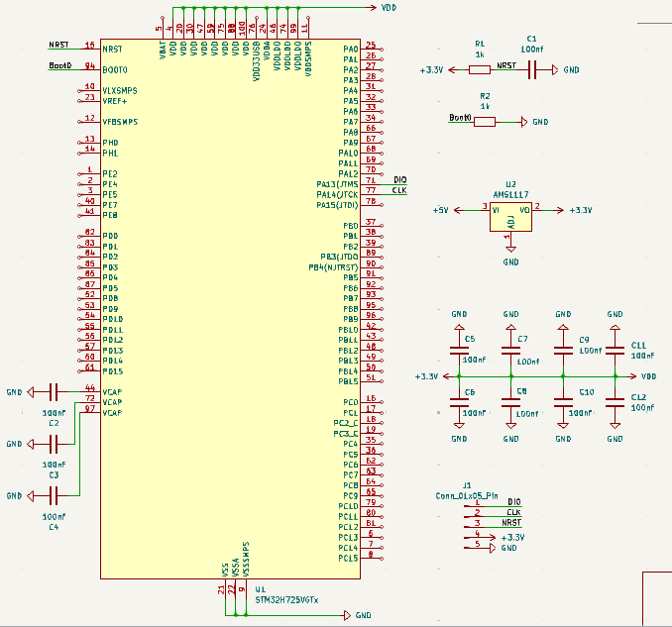Screen dimensions: 672x627
Task: Select the NRST net label at pin 15
Action: pyautogui.click(x=58, y=45)
